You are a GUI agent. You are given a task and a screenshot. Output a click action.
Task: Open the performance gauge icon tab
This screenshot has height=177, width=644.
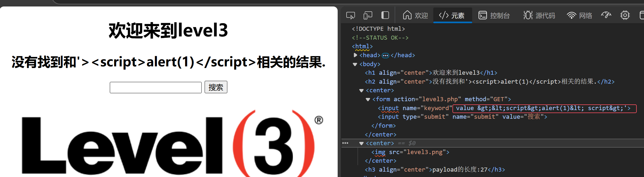pyautogui.click(x=606, y=15)
